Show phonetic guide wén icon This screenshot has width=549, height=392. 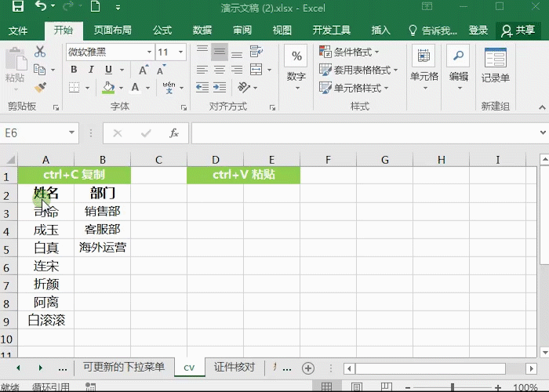click(x=169, y=88)
